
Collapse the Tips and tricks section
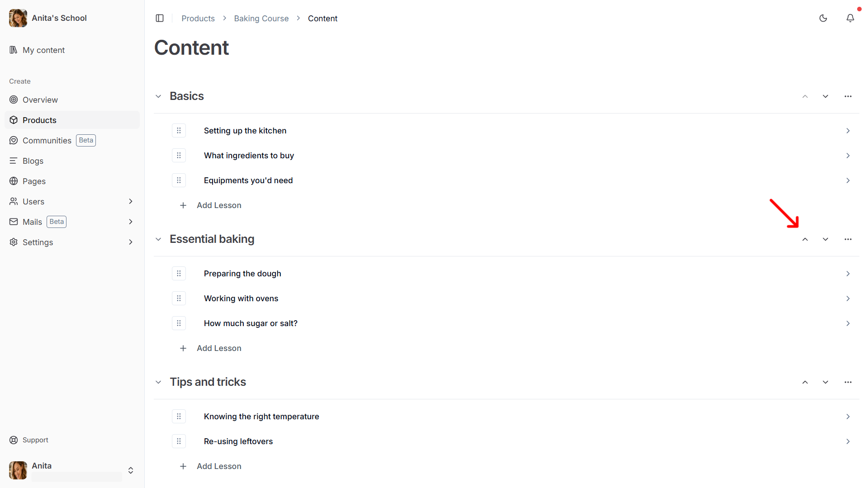(x=158, y=382)
